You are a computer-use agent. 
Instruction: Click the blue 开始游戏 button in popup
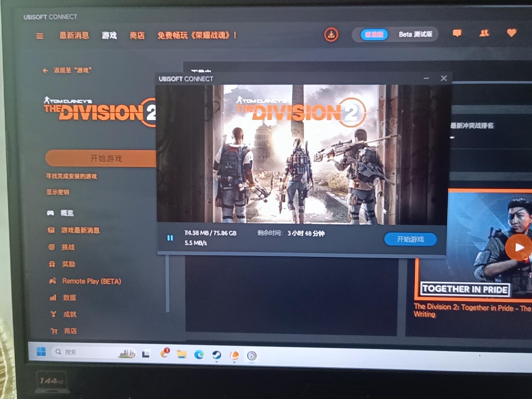pyautogui.click(x=410, y=239)
